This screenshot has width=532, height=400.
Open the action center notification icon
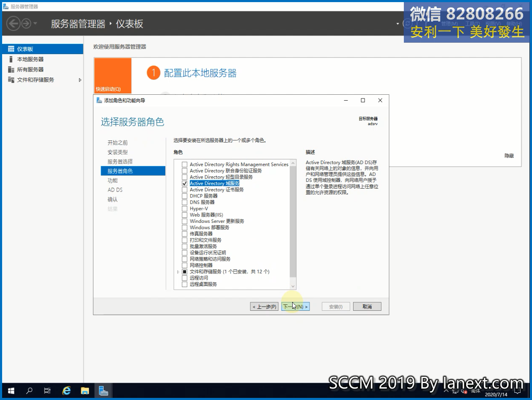tap(518, 392)
